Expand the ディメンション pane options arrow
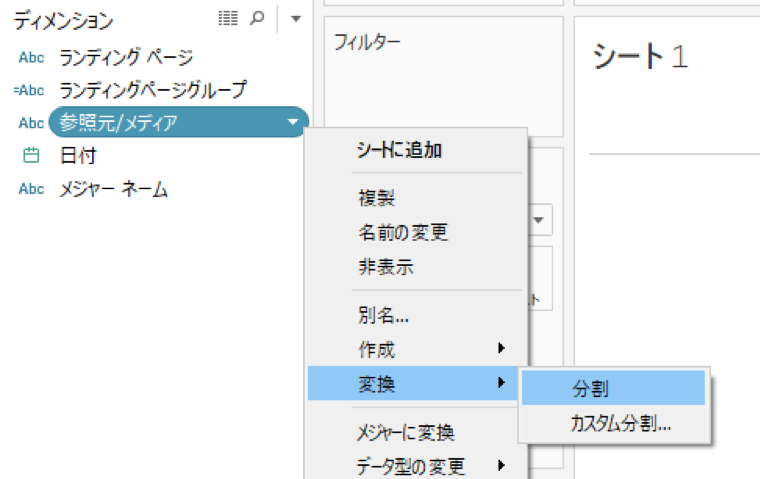Image resolution: width=760 pixels, height=479 pixels. point(295,20)
